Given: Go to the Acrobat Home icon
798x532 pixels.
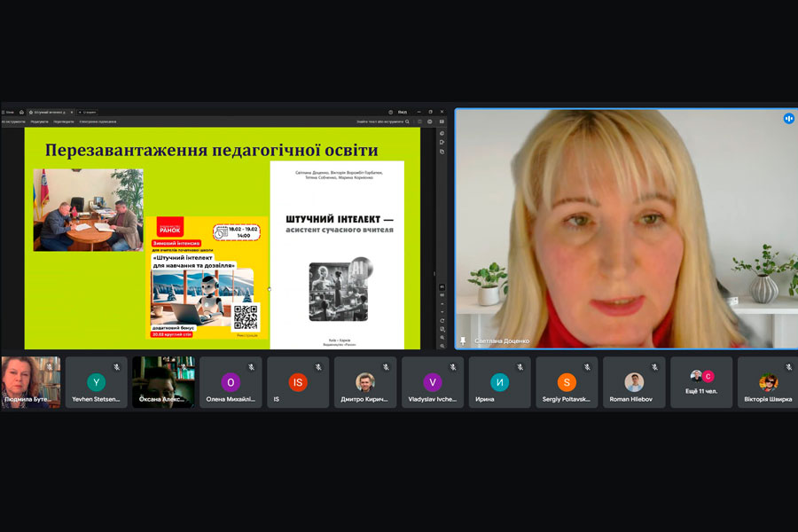Looking at the screenshot, I should (x=21, y=112).
